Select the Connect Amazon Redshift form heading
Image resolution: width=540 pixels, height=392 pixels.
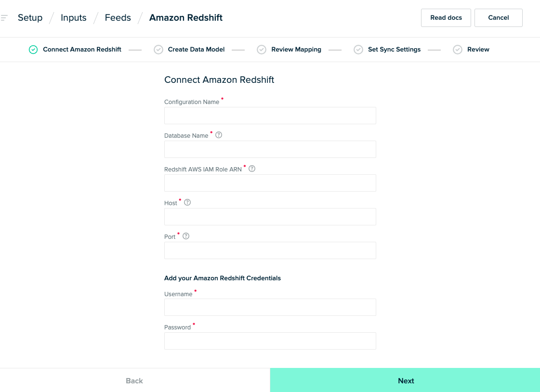(219, 80)
